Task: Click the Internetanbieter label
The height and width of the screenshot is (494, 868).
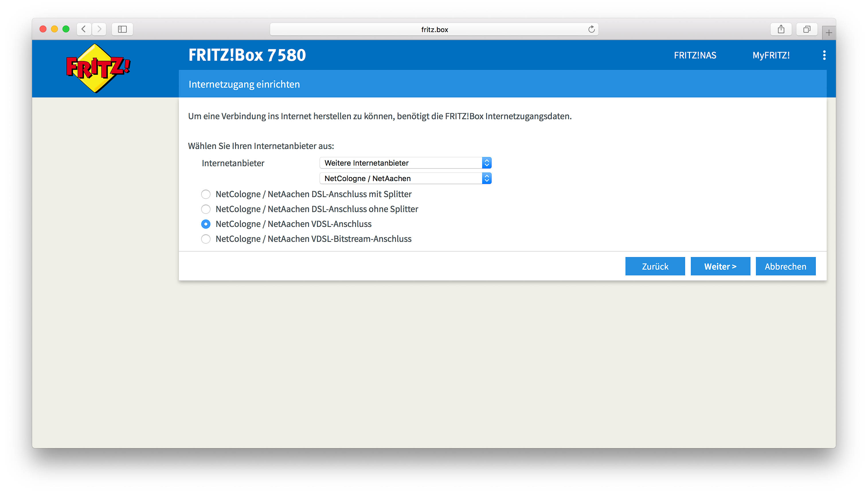Action: click(233, 163)
